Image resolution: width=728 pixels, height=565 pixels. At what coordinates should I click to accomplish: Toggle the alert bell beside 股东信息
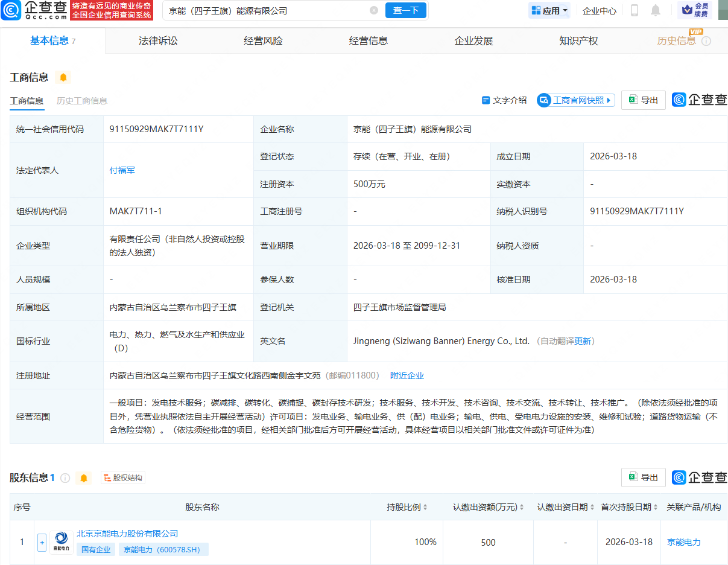point(84,477)
